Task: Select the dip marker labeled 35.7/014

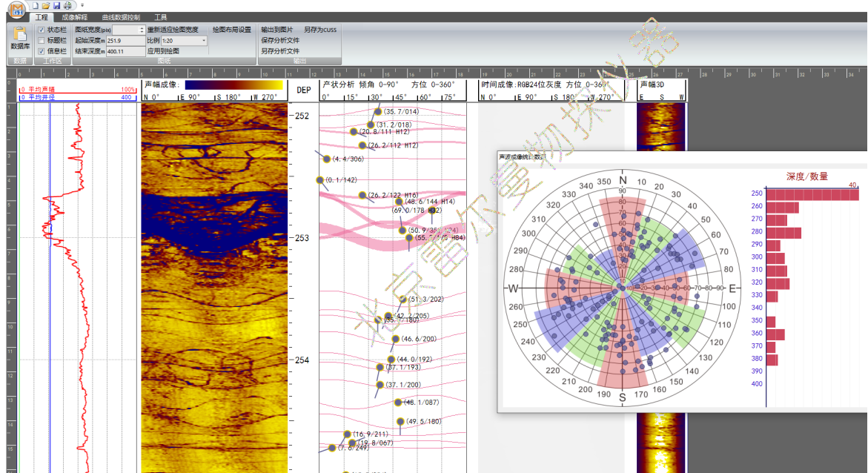Action: click(378, 111)
